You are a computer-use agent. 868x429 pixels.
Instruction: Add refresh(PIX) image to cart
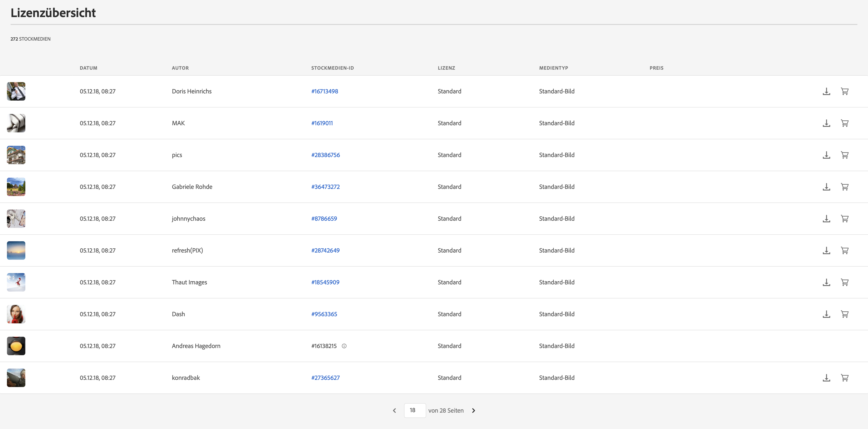[x=845, y=250]
